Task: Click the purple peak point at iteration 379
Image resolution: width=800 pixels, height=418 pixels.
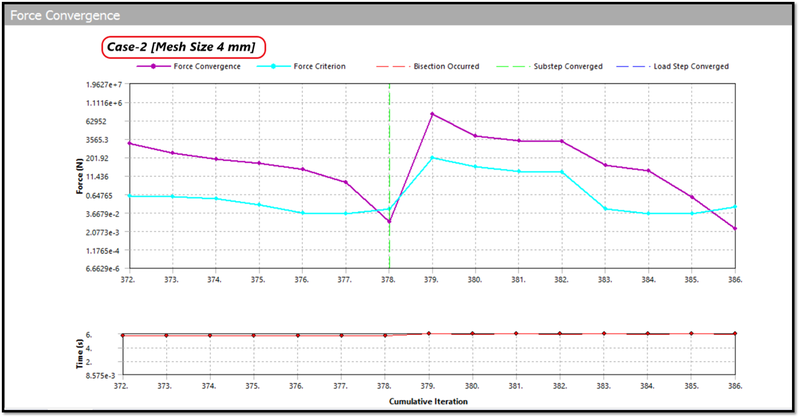Action: click(x=432, y=114)
